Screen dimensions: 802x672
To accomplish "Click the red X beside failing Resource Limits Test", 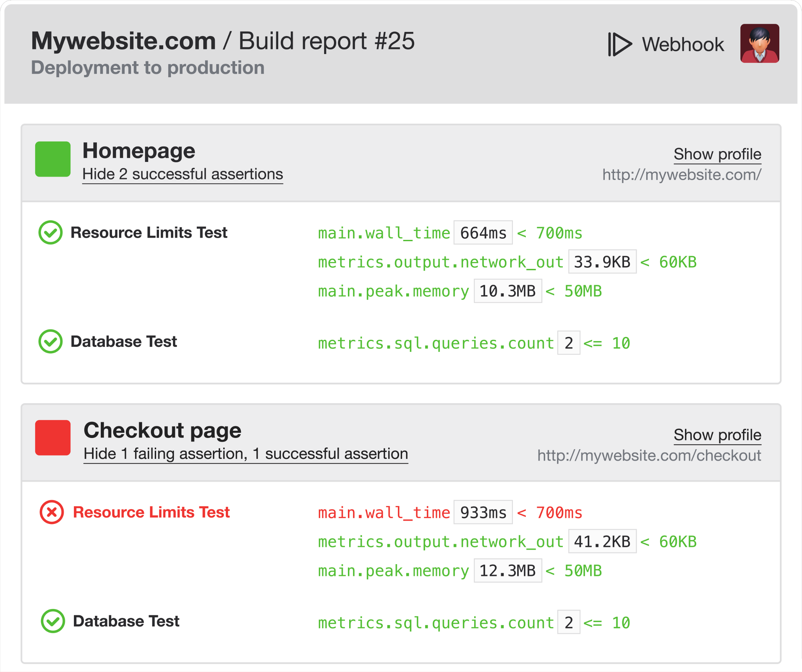I will pyautogui.click(x=52, y=512).
